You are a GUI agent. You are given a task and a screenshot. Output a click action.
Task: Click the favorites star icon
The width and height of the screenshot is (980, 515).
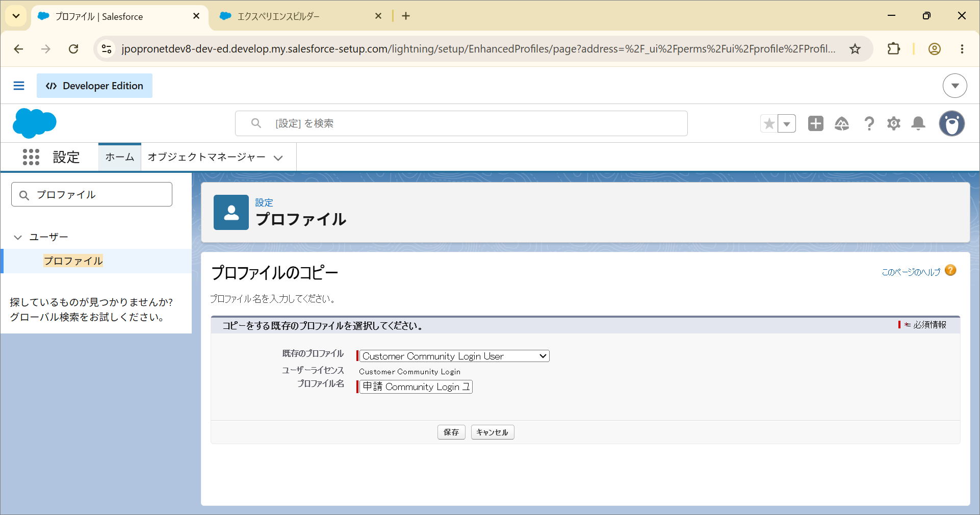tap(769, 123)
